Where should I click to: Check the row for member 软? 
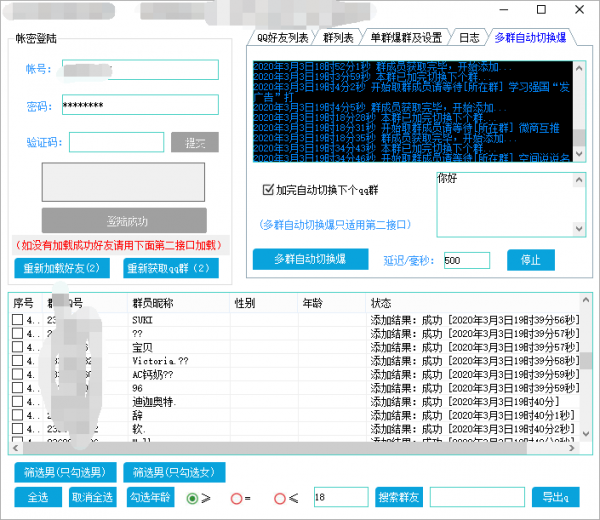(17, 429)
